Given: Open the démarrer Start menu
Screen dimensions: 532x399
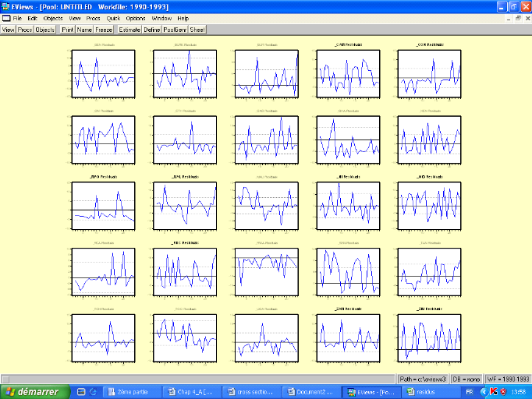Looking at the screenshot, I should [33, 391].
